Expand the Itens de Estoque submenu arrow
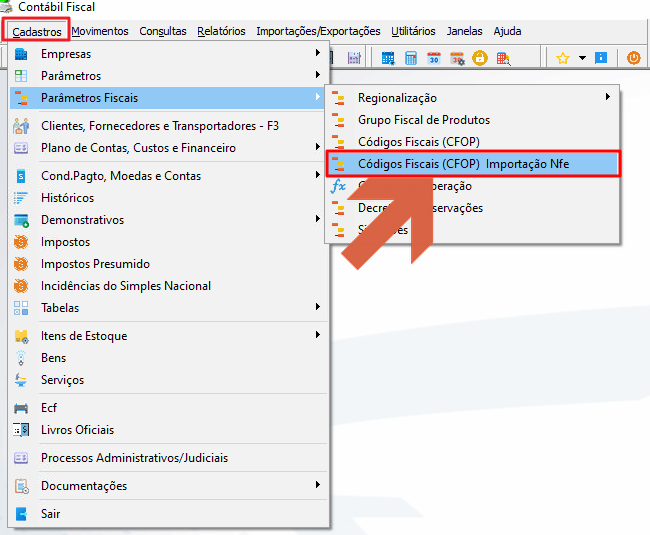Screen dimensions: 650x535 (318, 334)
